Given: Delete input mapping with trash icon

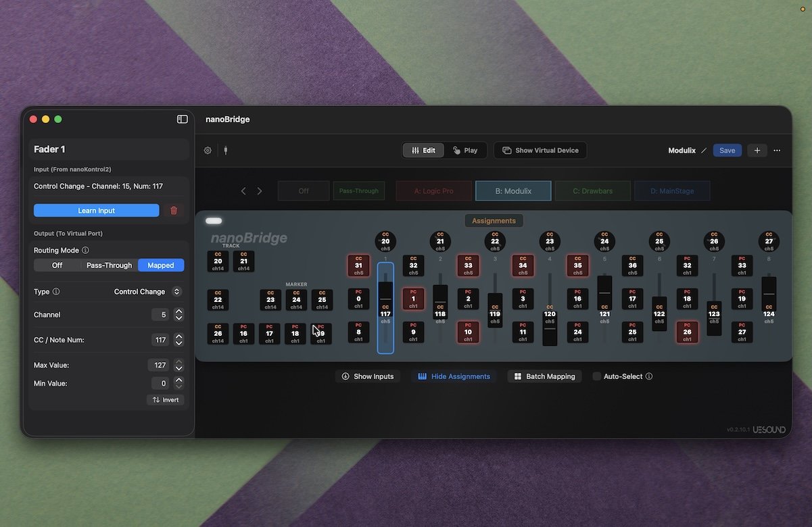Looking at the screenshot, I should [x=174, y=211].
